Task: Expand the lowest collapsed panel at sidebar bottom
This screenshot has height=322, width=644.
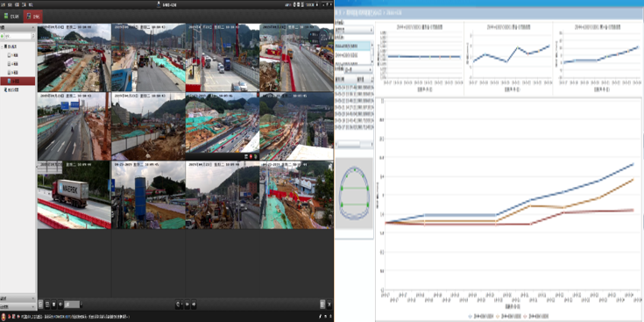Action: tap(18, 306)
